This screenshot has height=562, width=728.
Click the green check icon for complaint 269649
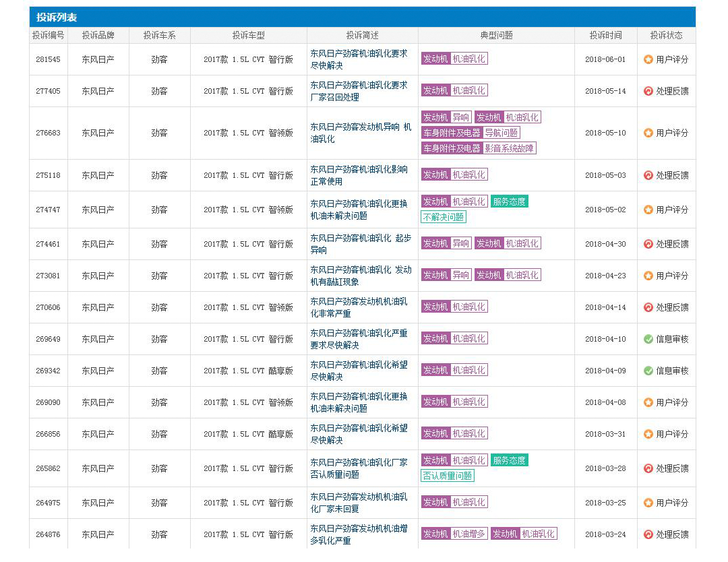648,339
